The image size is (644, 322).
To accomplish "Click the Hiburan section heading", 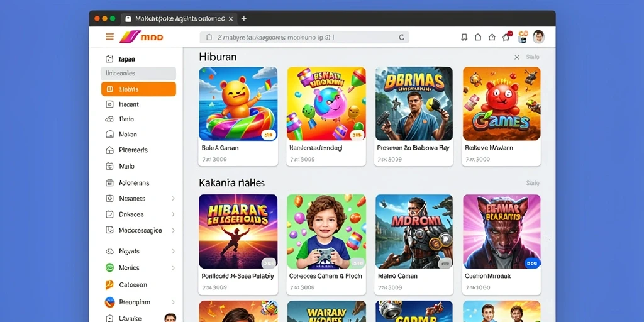I will (218, 57).
